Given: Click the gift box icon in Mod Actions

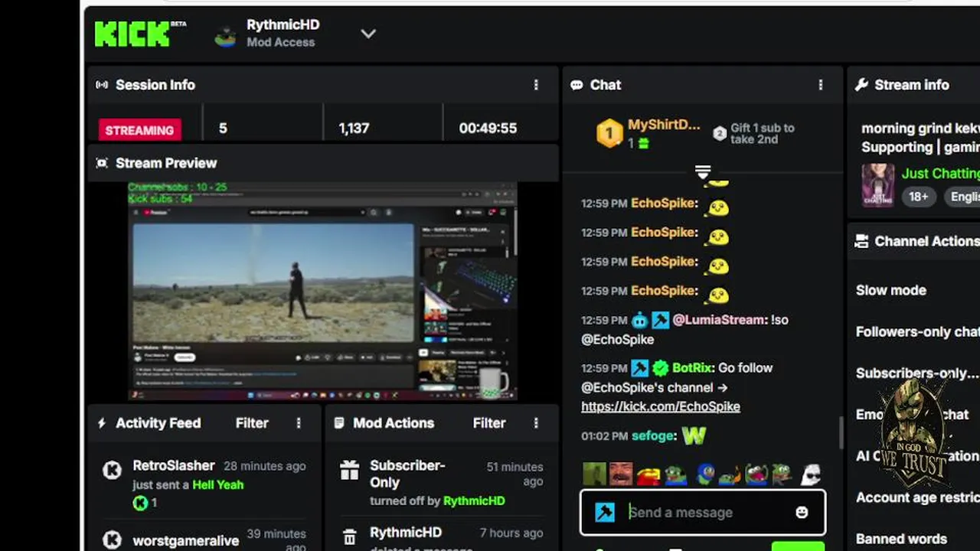Looking at the screenshot, I should click(x=349, y=471).
